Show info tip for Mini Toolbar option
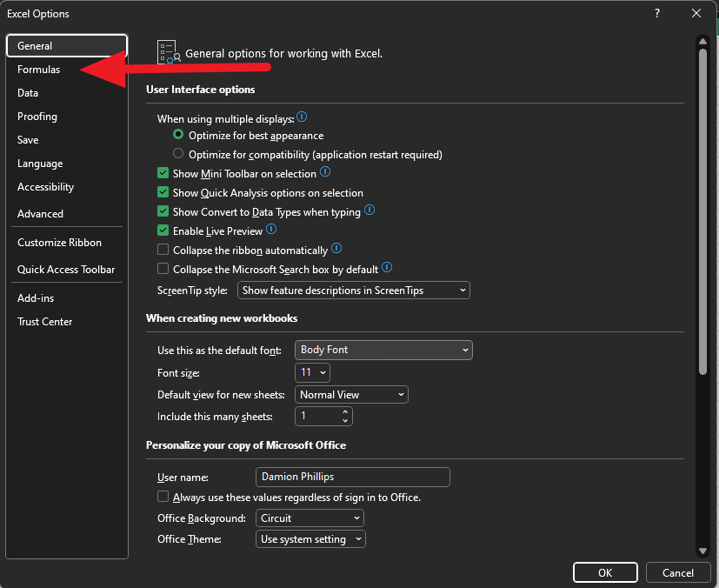Screen dimensions: 719x588 tap(325, 172)
